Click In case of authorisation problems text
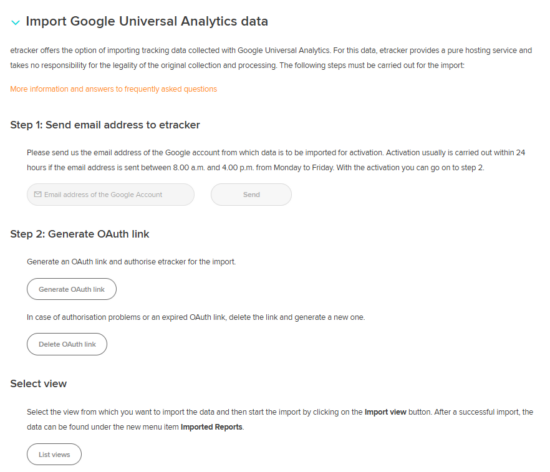Image resolution: width=550 pixels, height=472 pixels. pos(196,317)
